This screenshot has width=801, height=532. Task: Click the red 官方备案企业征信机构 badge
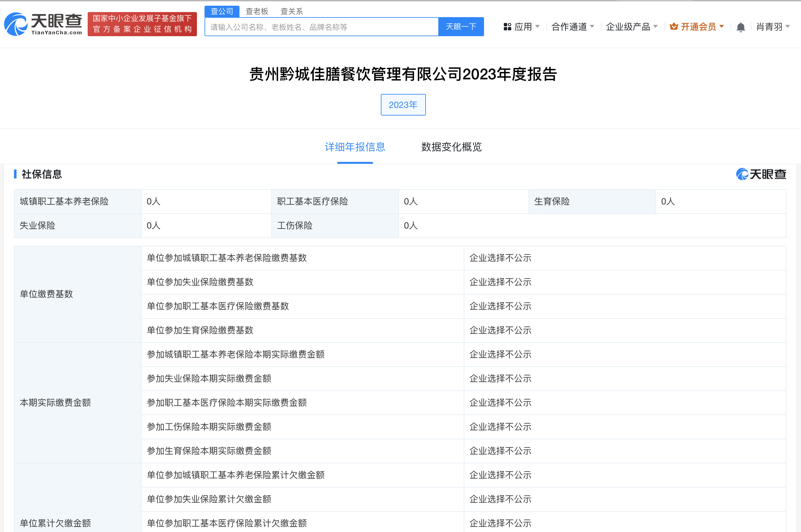(x=142, y=24)
